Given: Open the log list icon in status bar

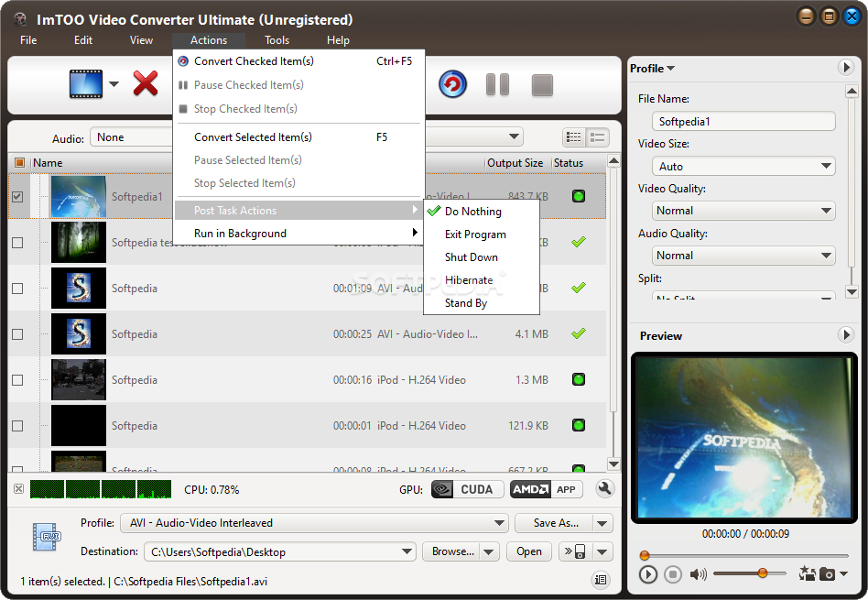Looking at the screenshot, I should coord(601,580).
